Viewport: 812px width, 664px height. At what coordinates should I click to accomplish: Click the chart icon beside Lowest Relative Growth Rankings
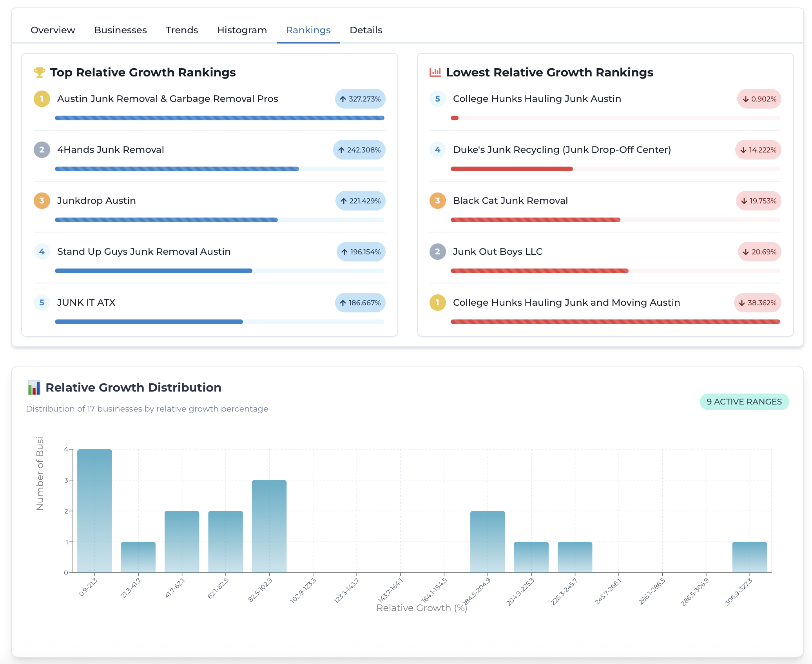(x=435, y=73)
